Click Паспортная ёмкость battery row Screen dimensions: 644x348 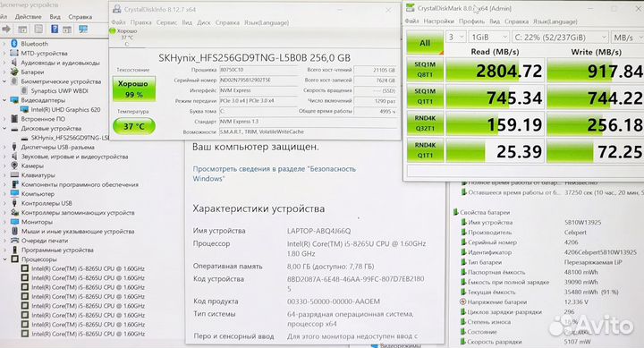click(x=530, y=272)
